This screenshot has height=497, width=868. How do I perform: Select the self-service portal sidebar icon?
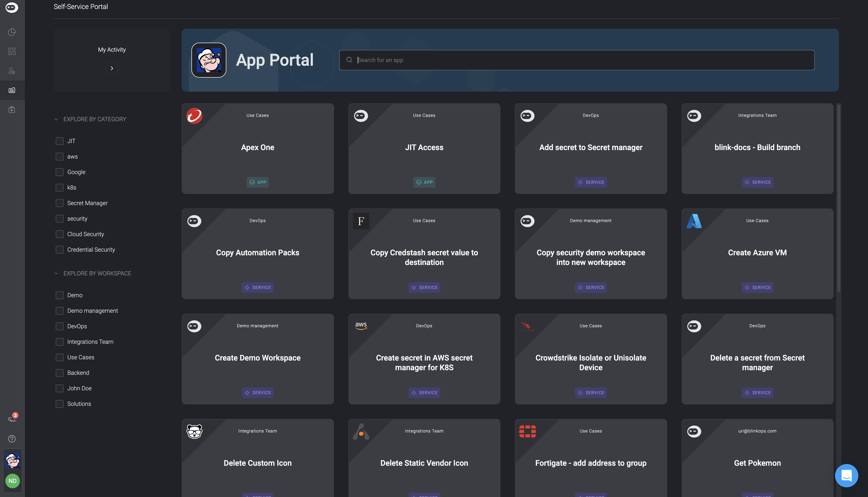(12, 90)
